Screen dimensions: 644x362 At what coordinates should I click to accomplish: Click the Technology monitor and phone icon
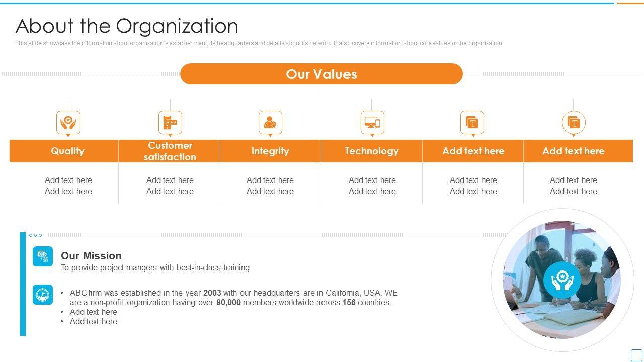point(372,122)
